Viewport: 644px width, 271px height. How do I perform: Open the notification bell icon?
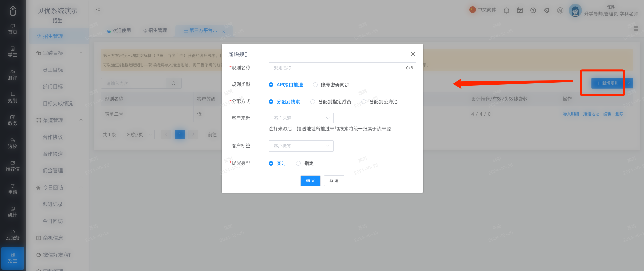(x=506, y=10)
